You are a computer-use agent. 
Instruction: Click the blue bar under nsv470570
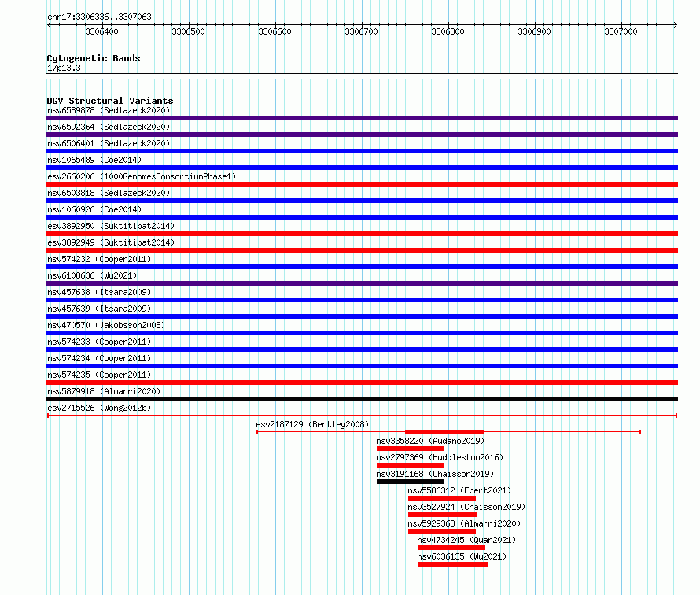362,333
